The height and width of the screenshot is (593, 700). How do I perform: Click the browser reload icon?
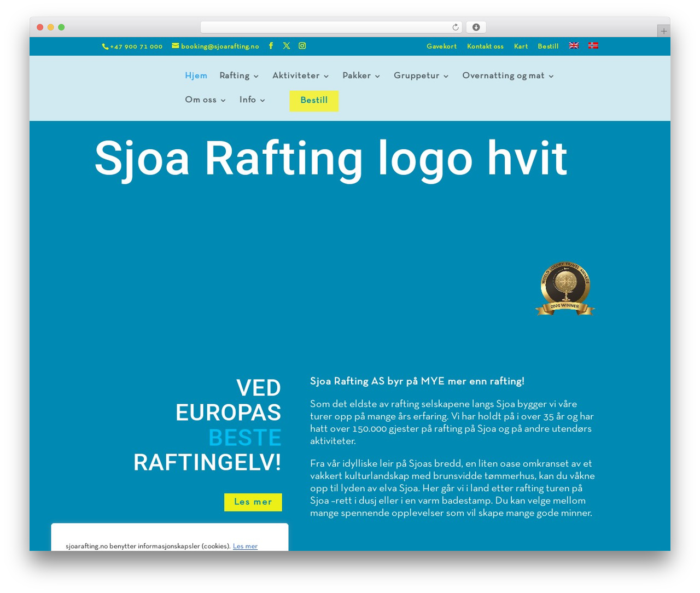[x=456, y=27]
